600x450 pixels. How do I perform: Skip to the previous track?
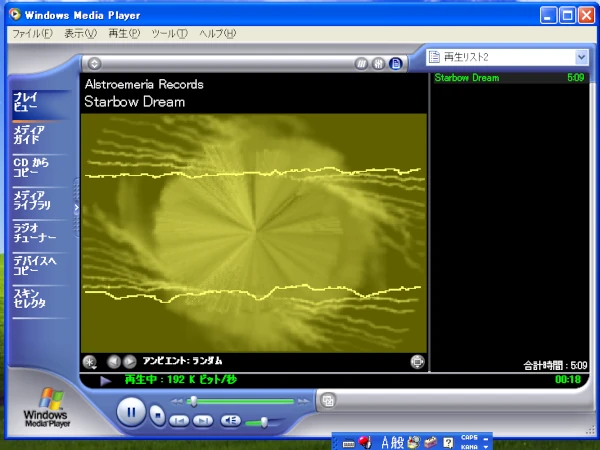pos(179,421)
